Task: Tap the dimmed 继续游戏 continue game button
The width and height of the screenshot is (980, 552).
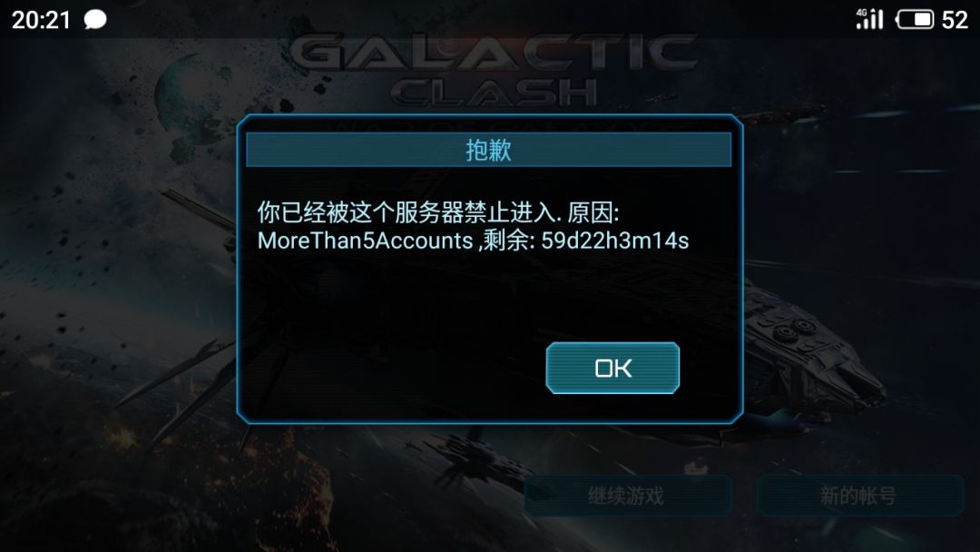Action: point(628,496)
